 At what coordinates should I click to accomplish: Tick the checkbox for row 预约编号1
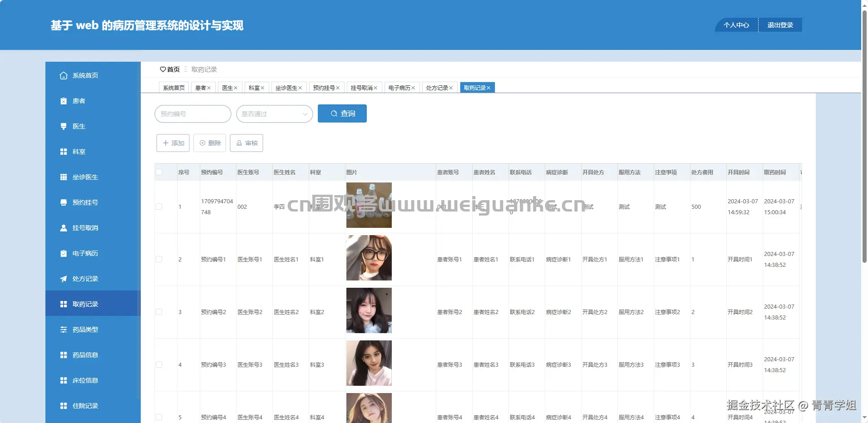pos(159,259)
